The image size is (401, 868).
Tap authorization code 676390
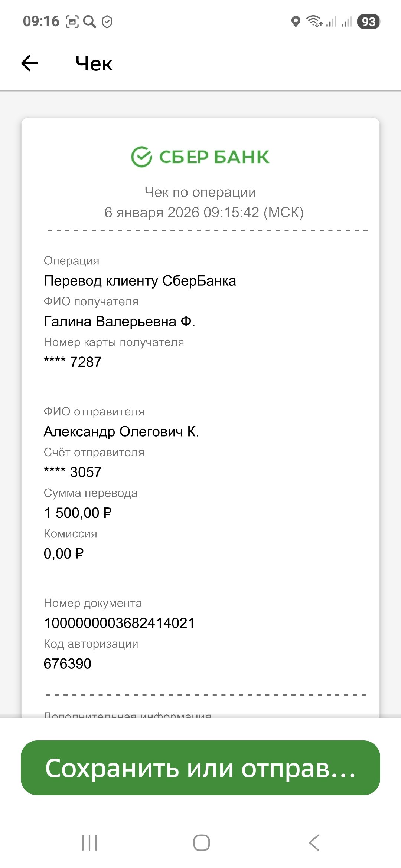[68, 664]
